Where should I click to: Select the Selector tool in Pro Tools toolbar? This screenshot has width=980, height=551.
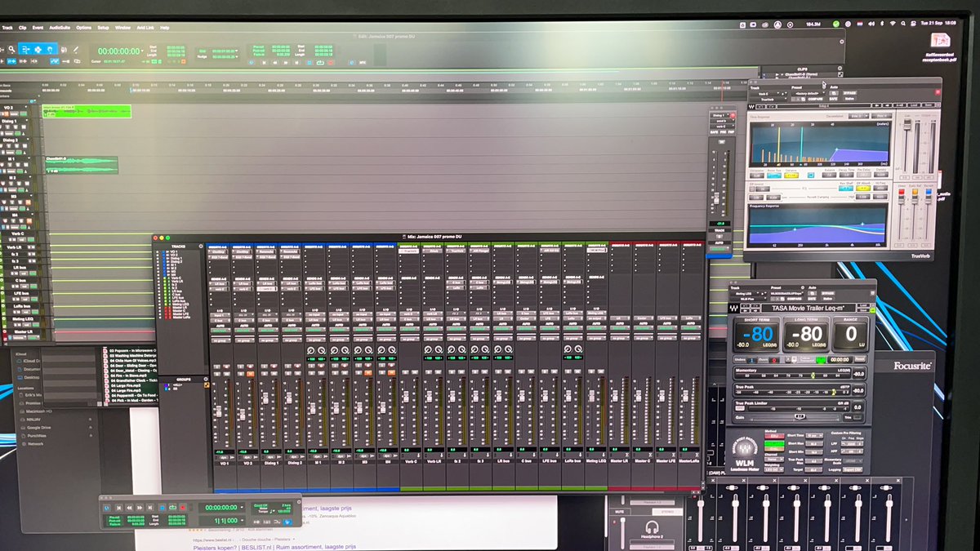coord(38,49)
